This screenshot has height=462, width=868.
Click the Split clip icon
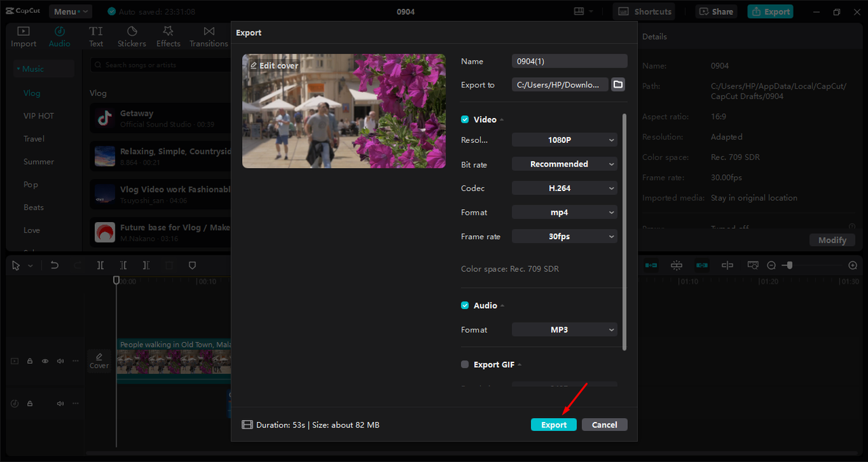coord(100,266)
